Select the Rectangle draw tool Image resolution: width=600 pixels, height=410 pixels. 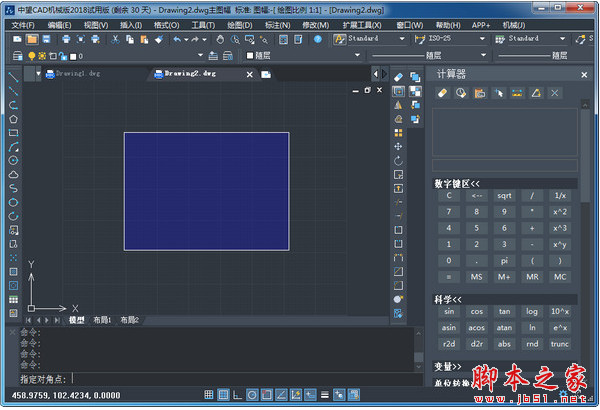point(13,132)
